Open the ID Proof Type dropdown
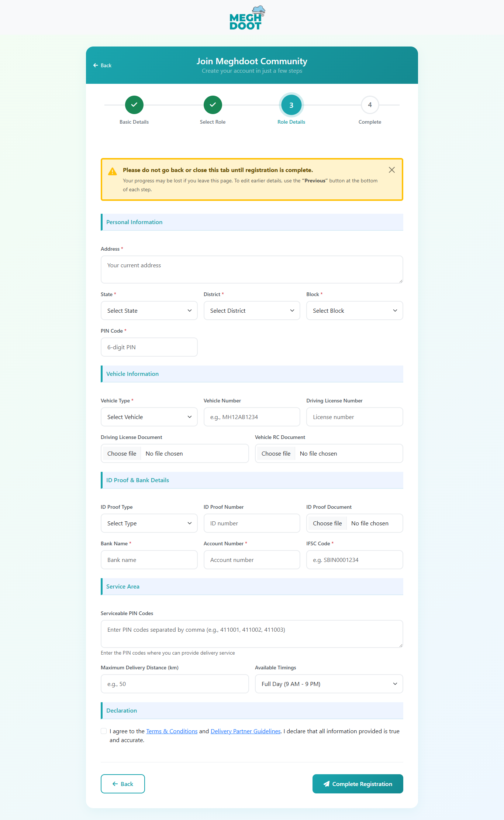Screen dimensions: 504x820 pyautogui.click(x=149, y=523)
